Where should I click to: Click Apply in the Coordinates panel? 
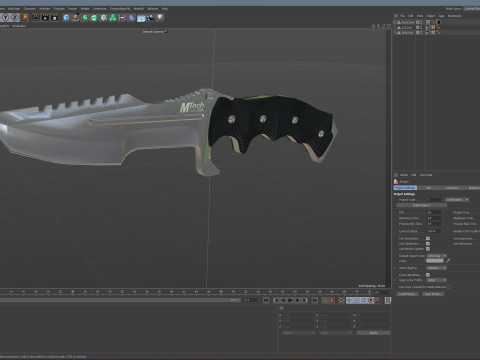[373, 333]
